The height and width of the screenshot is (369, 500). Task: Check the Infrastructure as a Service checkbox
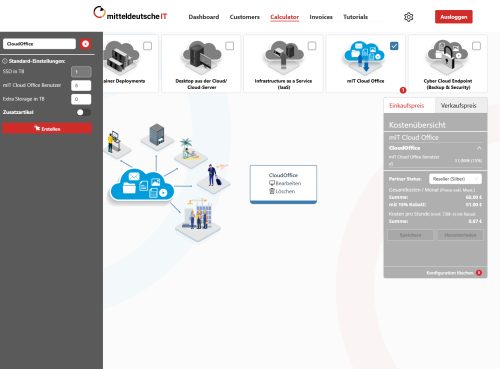point(312,46)
